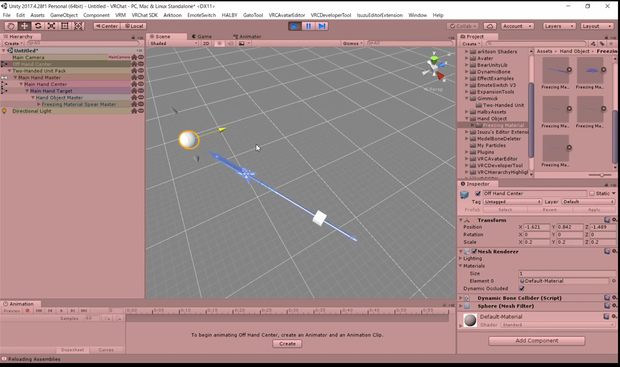Open the GameObject menu
620x367 pixels.
coord(64,15)
